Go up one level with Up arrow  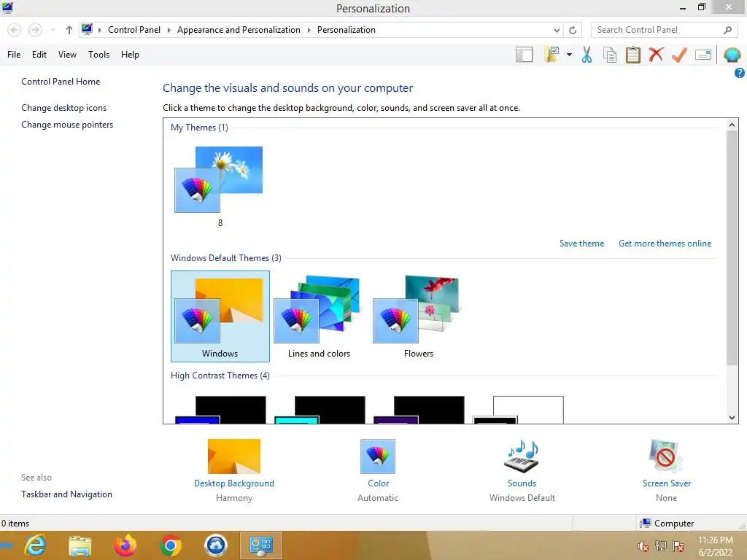coord(69,30)
